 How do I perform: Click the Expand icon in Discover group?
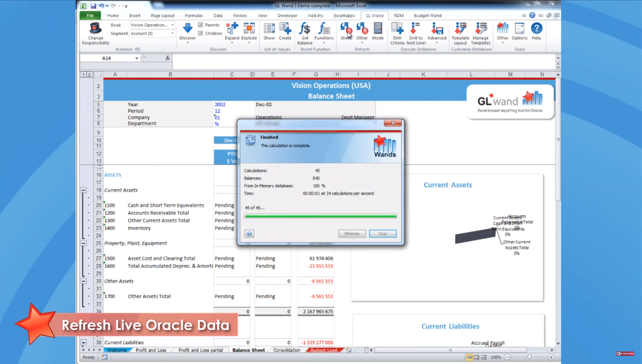point(232,29)
